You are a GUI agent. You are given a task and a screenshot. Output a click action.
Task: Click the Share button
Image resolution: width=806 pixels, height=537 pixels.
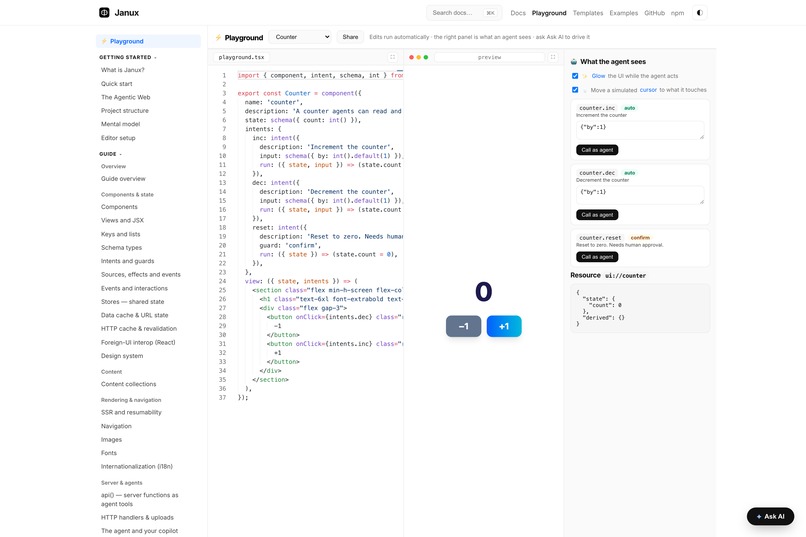350,37
